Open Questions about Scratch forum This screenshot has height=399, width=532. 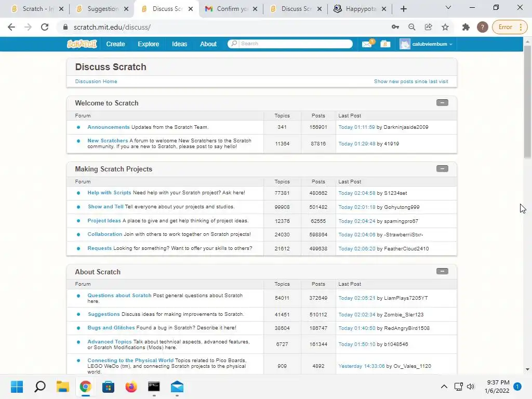point(119,295)
